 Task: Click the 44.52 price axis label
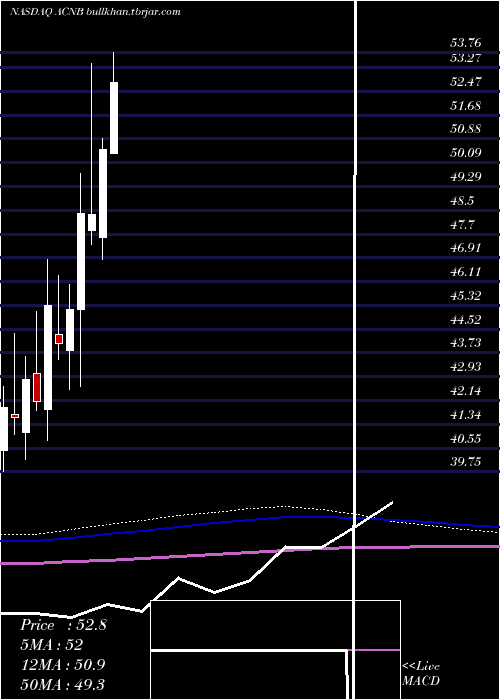[x=466, y=320]
